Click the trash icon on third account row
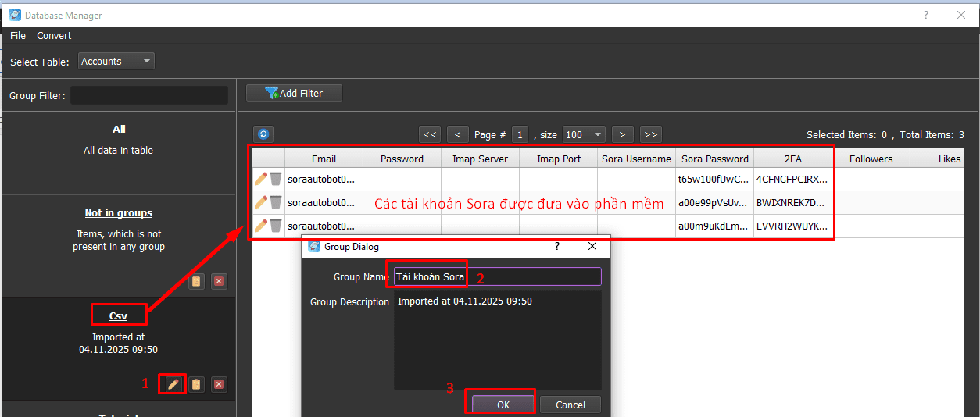980x417 pixels. coord(275,226)
